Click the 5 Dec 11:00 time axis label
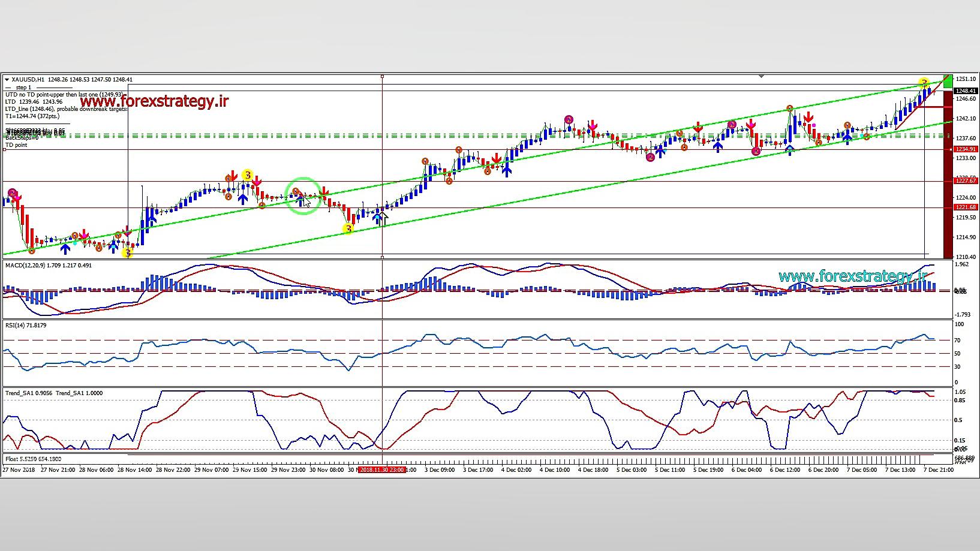Image resolution: width=980 pixels, height=551 pixels. click(670, 470)
